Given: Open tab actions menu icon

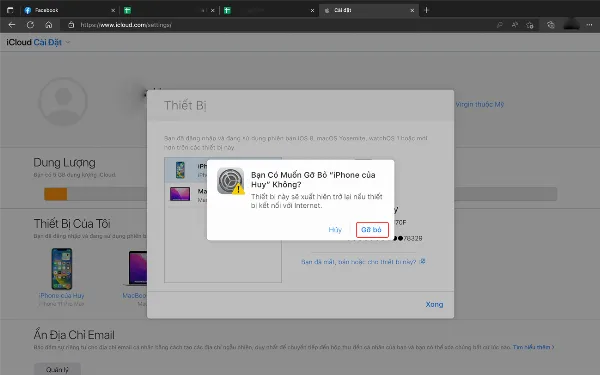Looking at the screenshot, I should click(10, 10).
